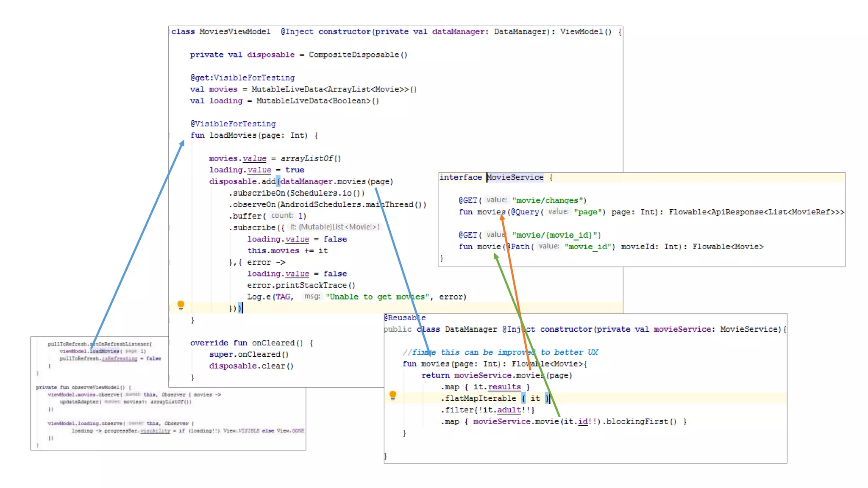This screenshot has width=868, height=488.
Task: Click the lightbulb beside the flatMapIterable line
Action: (393, 395)
